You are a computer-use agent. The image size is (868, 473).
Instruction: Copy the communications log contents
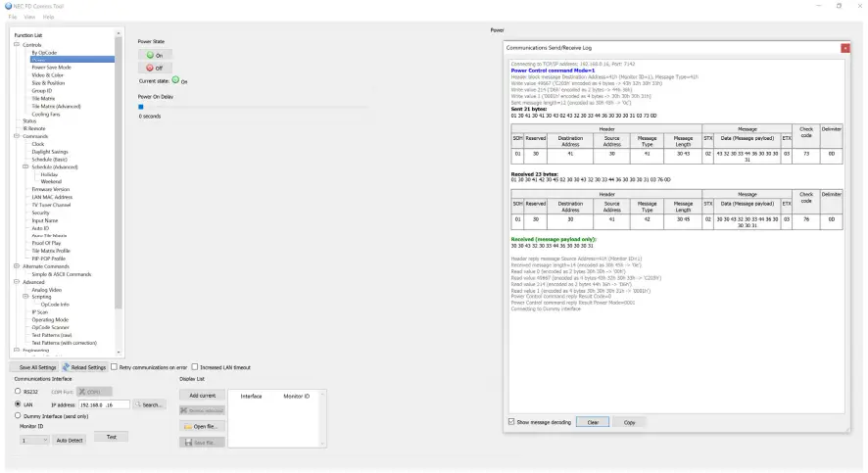pyautogui.click(x=629, y=422)
